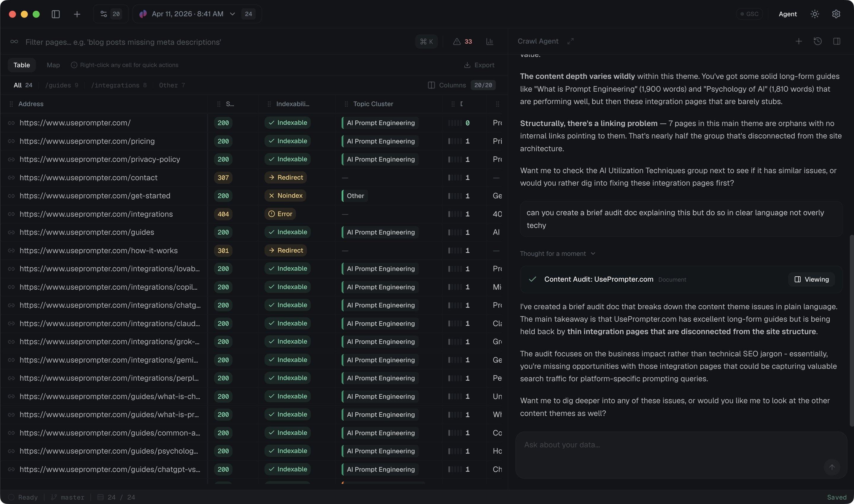Click the info icon by Right-click hint
This screenshot has width=854, height=504.
(74, 65)
